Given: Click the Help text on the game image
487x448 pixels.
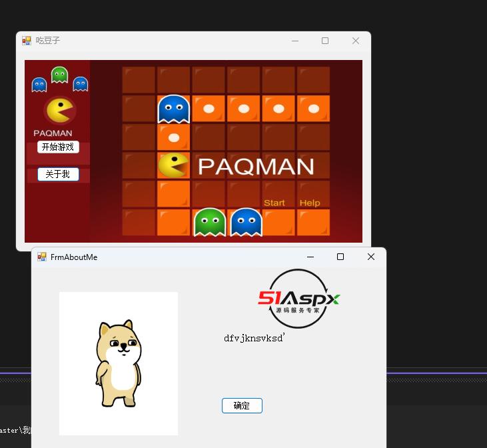Looking at the screenshot, I should pos(310,203).
